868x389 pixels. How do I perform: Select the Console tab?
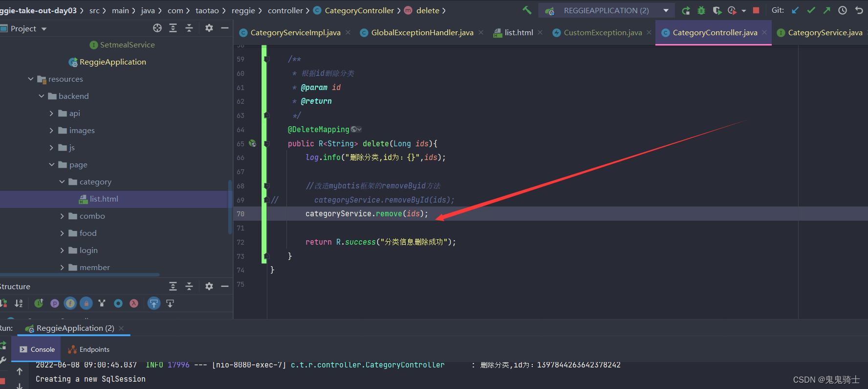click(x=37, y=349)
